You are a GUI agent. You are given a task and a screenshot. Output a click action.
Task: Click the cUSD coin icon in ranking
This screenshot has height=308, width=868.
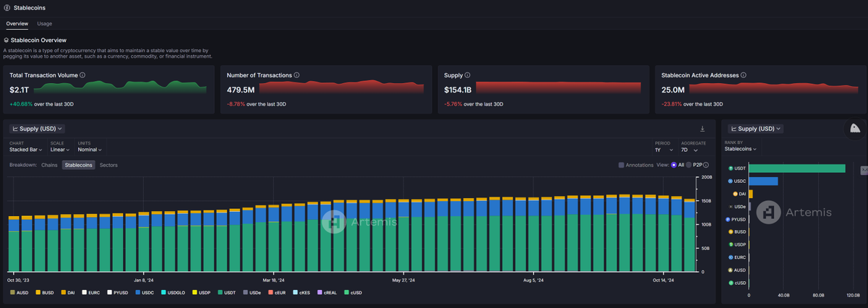(731, 282)
